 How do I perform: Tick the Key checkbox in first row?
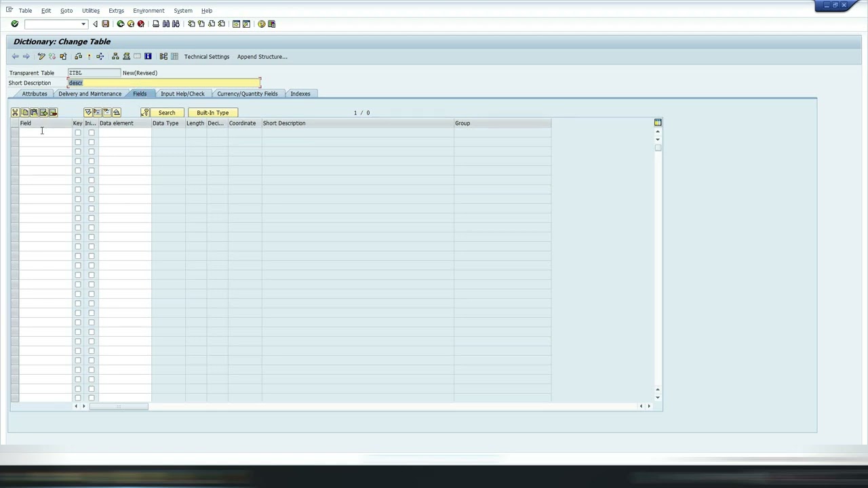78,133
